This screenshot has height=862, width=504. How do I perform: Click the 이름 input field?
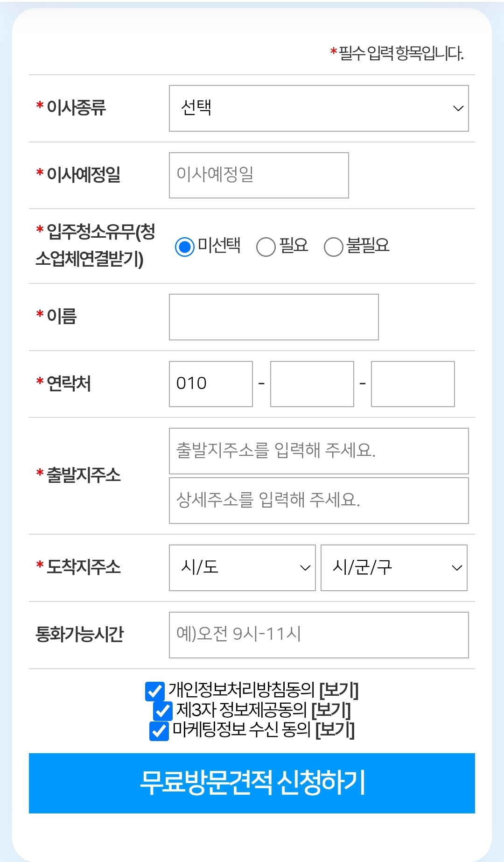click(273, 317)
